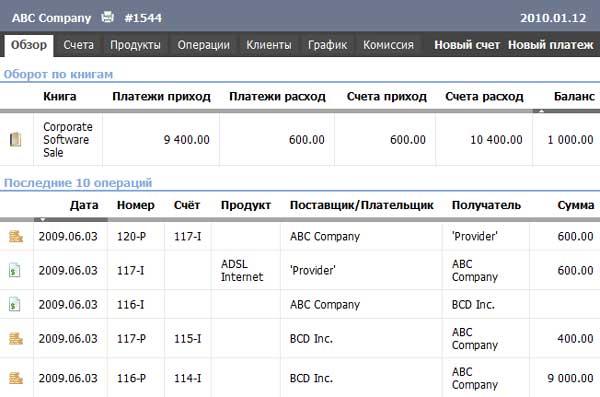Click operation number 117-I in Номер column
The width and height of the screenshot is (600, 397).
[x=130, y=270]
